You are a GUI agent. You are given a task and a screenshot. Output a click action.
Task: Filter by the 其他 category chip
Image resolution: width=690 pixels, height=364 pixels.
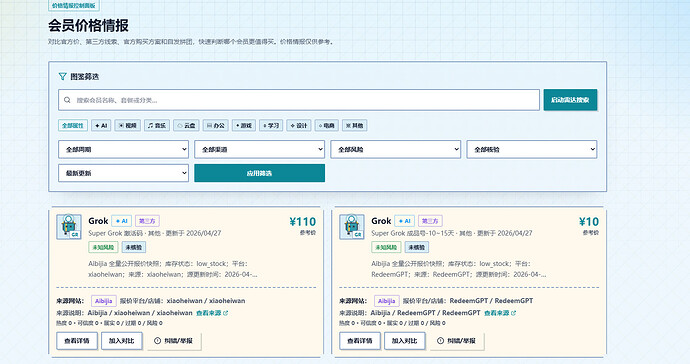click(355, 125)
